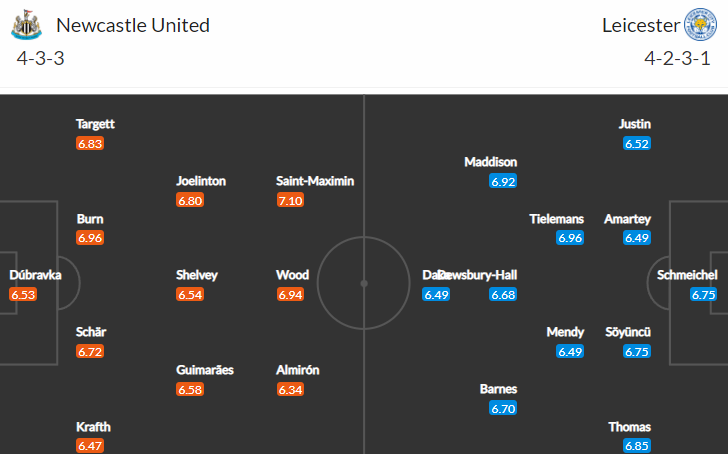Select Targett's 6.83 rating badge
The height and width of the screenshot is (454, 728).
click(90, 143)
